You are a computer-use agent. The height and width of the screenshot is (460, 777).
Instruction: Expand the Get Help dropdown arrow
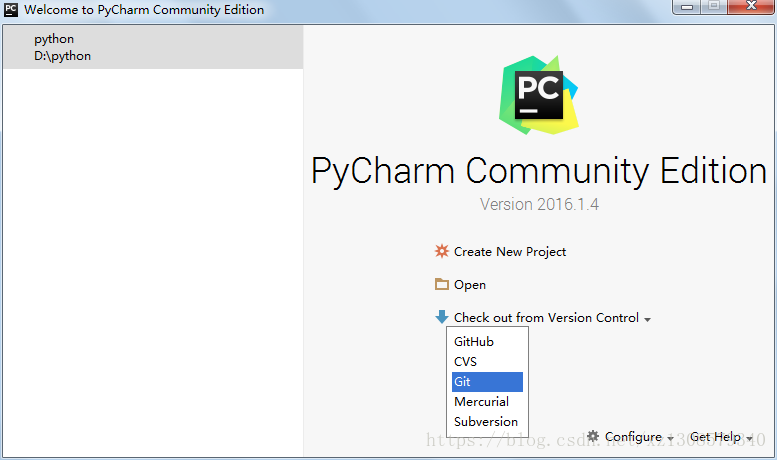point(749,439)
